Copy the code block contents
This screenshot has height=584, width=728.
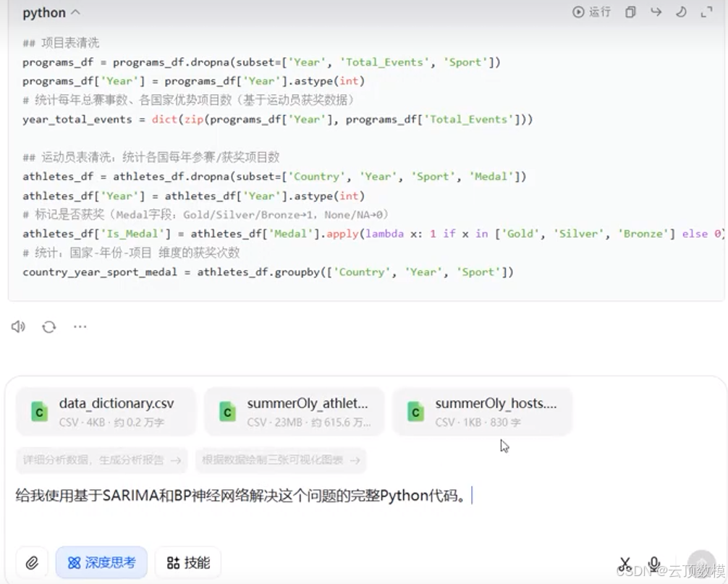click(x=630, y=12)
